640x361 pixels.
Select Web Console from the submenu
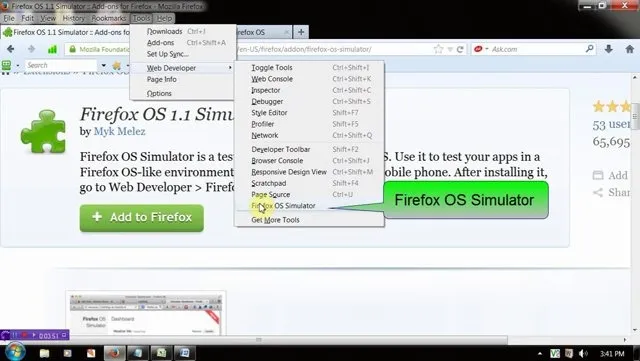[272, 79]
